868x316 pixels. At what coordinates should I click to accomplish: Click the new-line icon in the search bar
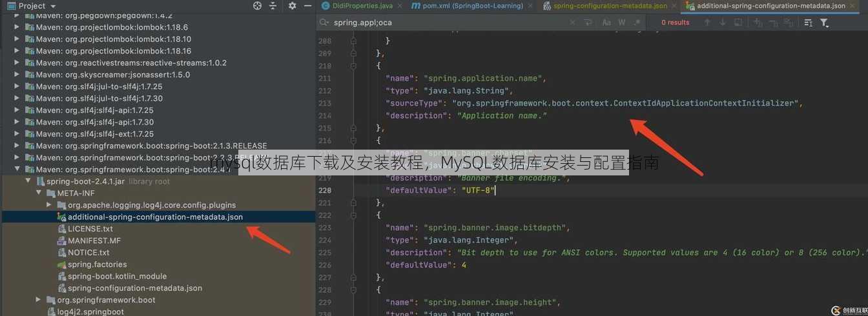coord(588,23)
